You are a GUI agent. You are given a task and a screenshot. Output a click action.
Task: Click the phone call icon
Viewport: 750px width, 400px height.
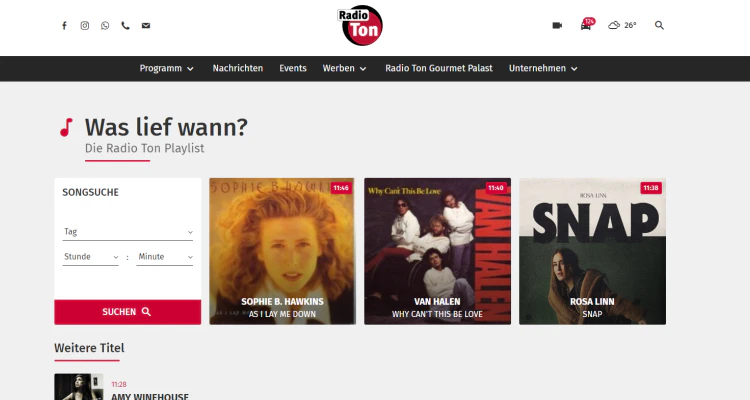125,26
